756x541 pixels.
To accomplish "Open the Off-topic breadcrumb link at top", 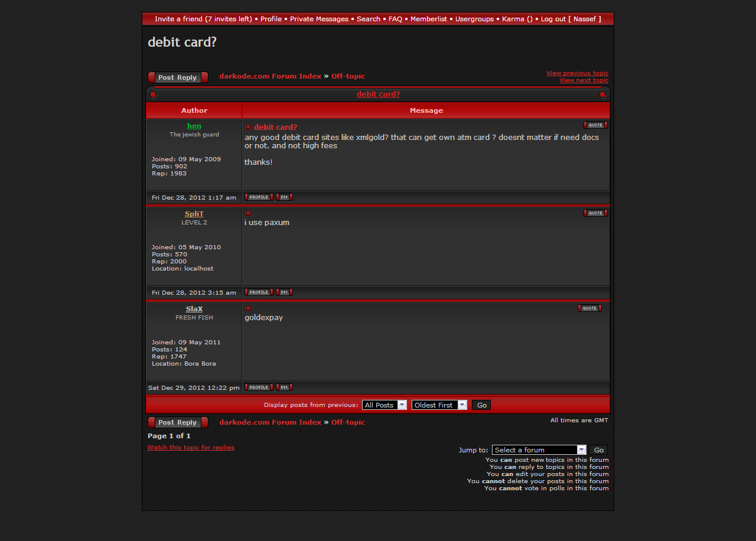I will [348, 76].
